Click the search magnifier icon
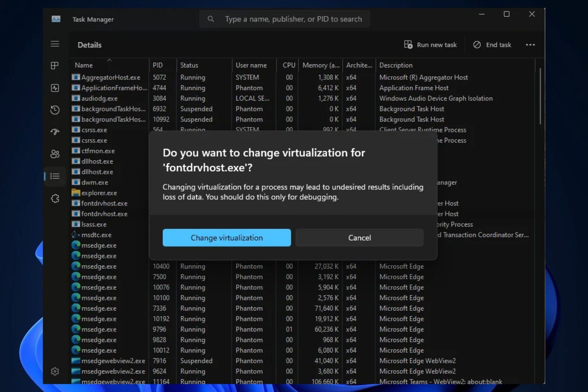The image size is (588, 392). [x=211, y=19]
